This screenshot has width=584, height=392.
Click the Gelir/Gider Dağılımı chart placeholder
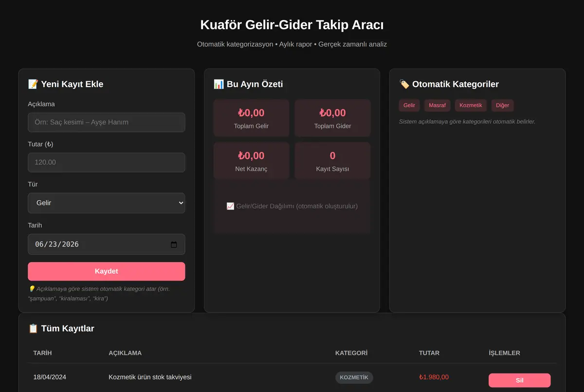[292, 206]
